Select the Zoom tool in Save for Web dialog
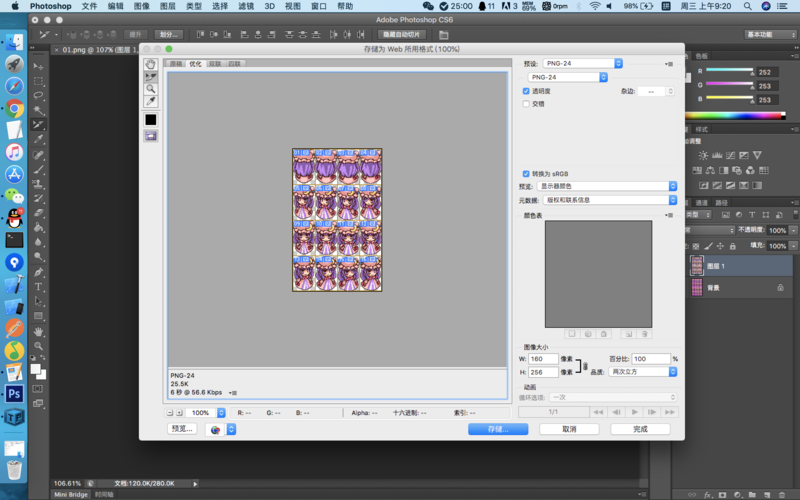800x500 pixels. point(151,89)
